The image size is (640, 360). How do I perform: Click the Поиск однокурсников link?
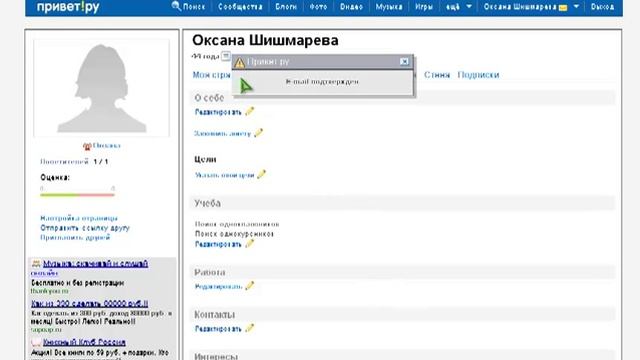(x=234, y=234)
